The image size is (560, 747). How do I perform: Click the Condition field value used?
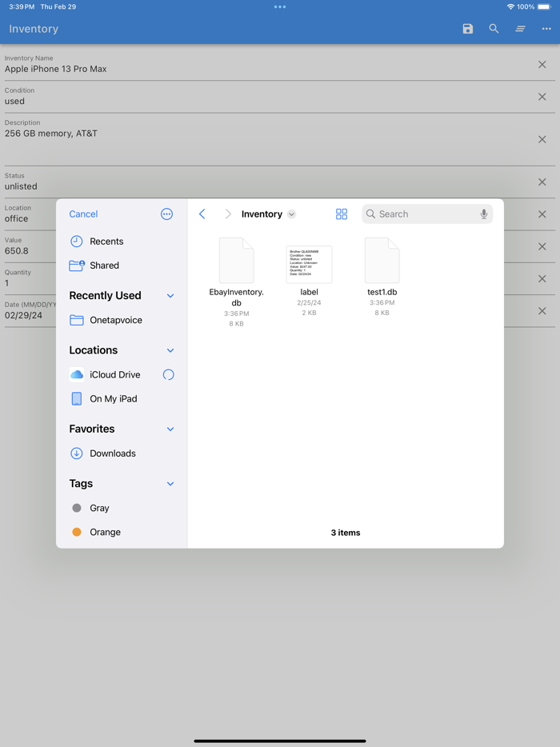[x=14, y=101]
